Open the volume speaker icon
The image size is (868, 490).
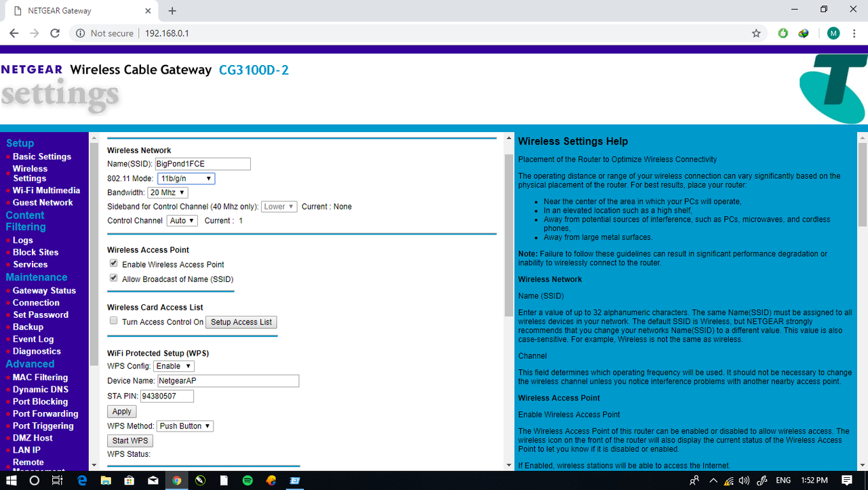pos(744,481)
